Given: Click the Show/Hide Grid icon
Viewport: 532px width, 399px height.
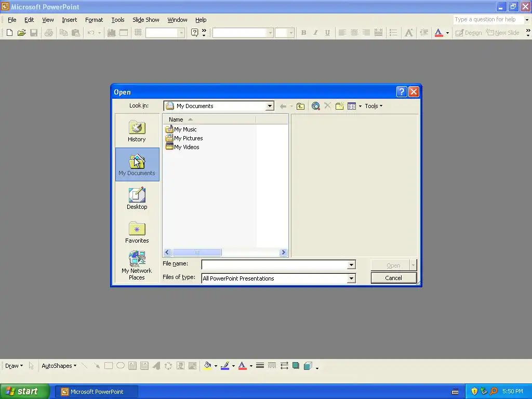Looking at the screenshot, I should coord(138,33).
